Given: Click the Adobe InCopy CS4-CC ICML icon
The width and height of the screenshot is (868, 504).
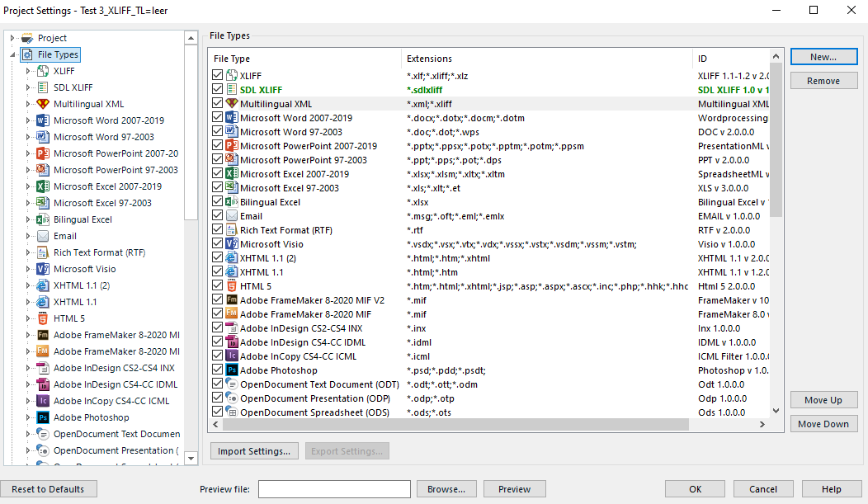Looking at the screenshot, I should pyautogui.click(x=43, y=401).
